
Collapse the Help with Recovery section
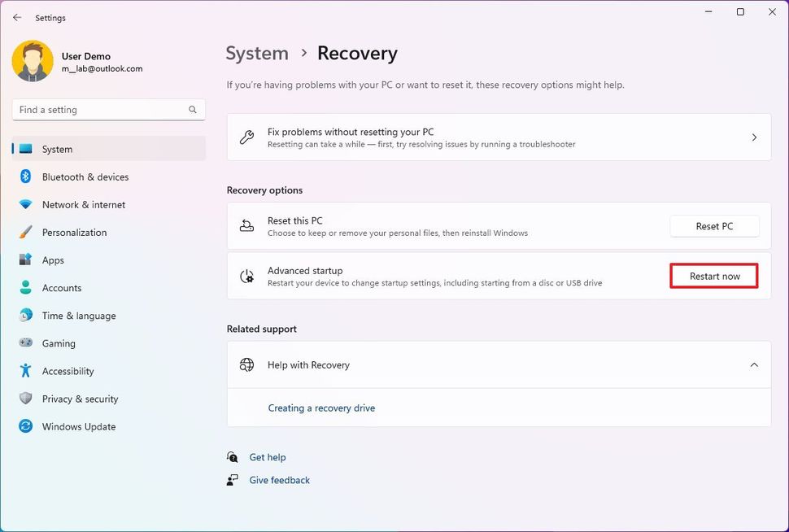[754, 365]
